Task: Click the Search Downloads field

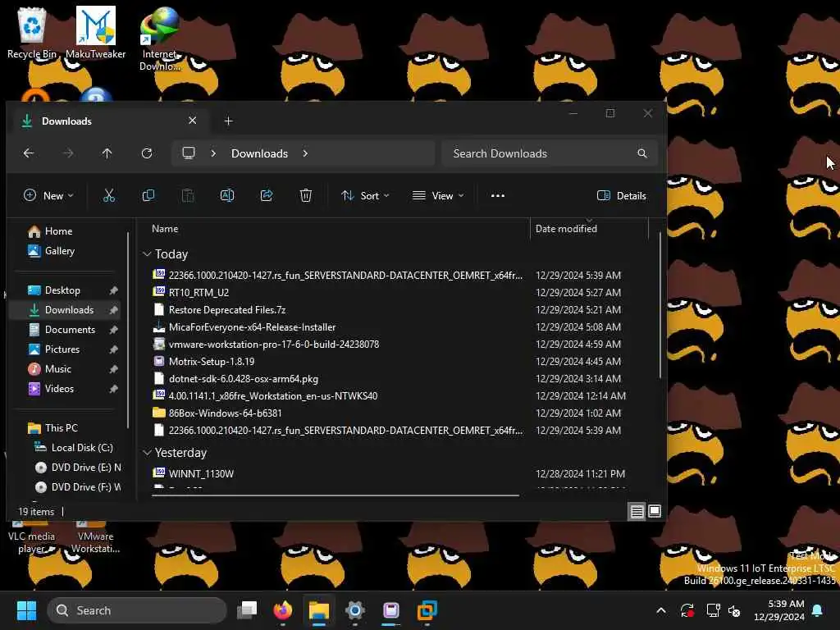Action: (550, 153)
